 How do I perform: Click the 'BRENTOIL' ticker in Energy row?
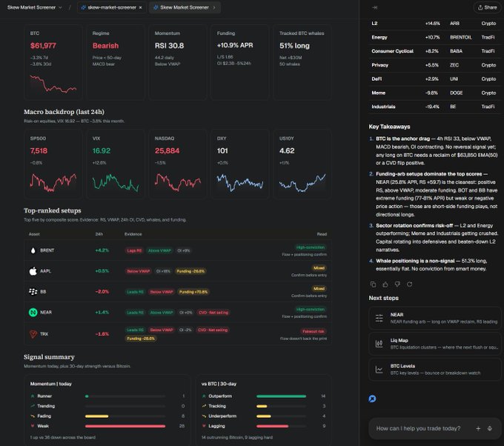460,37
